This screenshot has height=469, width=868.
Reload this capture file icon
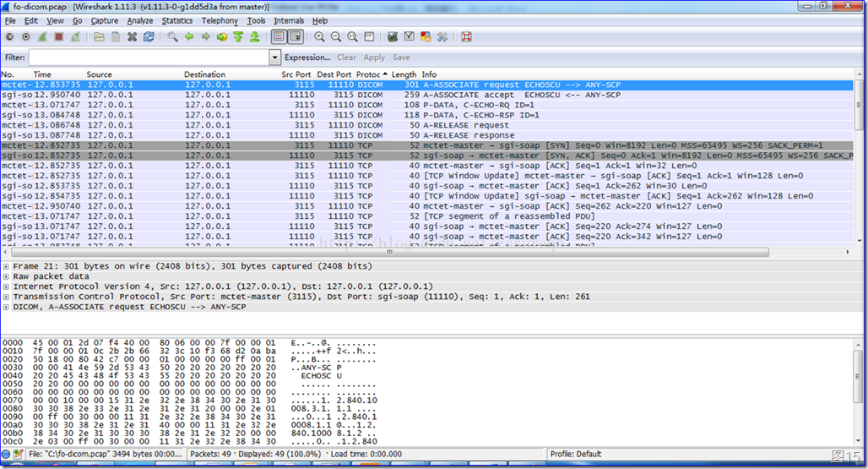point(149,37)
